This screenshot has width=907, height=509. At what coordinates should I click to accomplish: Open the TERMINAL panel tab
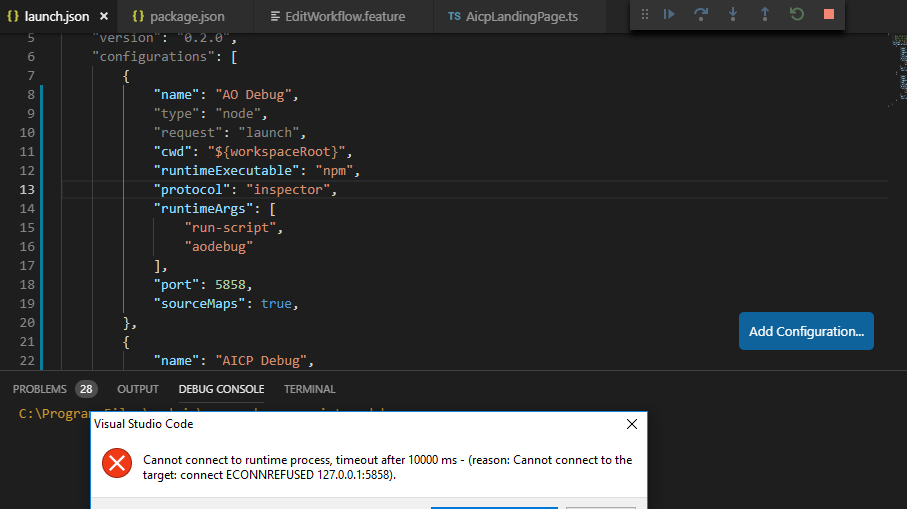point(309,389)
